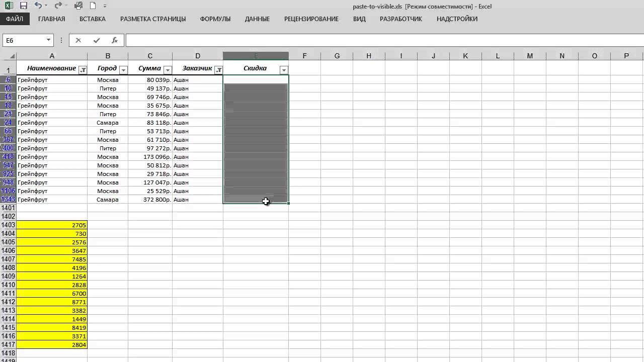Viewport: 644px width, 362px height.
Task: Open the undo history dropdown arrow
Action: coord(46,6)
